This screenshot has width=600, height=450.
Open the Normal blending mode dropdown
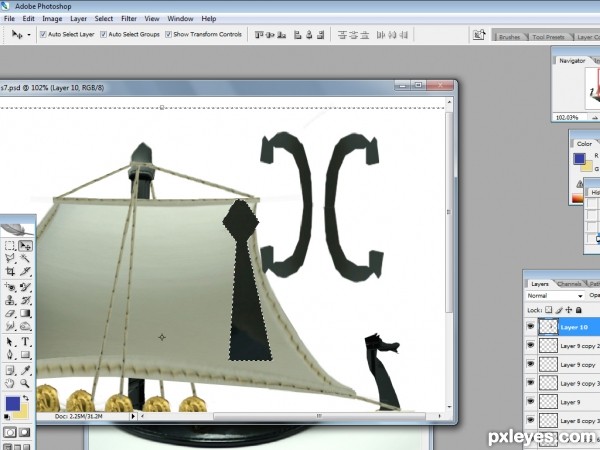pos(554,296)
